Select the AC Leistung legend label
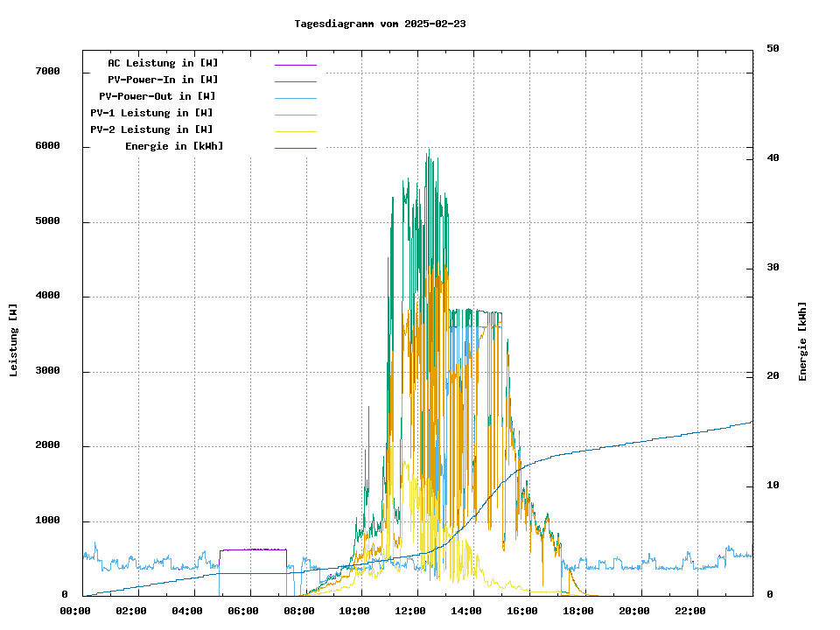 point(163,63)
